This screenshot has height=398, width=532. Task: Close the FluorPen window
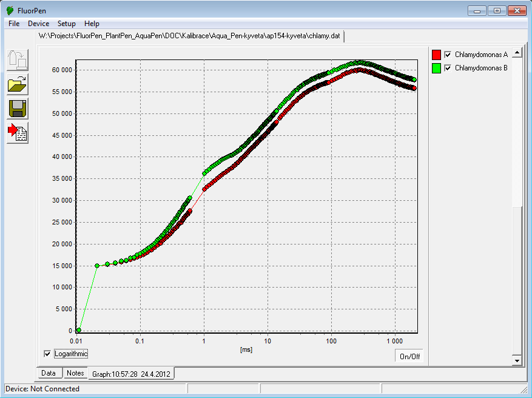coord(517,11)
